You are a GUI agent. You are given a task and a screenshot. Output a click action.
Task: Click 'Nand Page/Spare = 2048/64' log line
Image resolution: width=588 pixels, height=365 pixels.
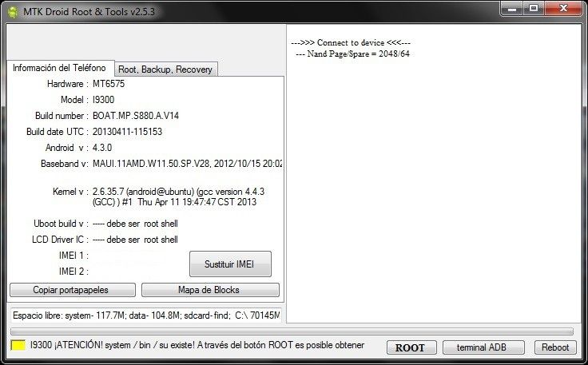tap(352, 54)
